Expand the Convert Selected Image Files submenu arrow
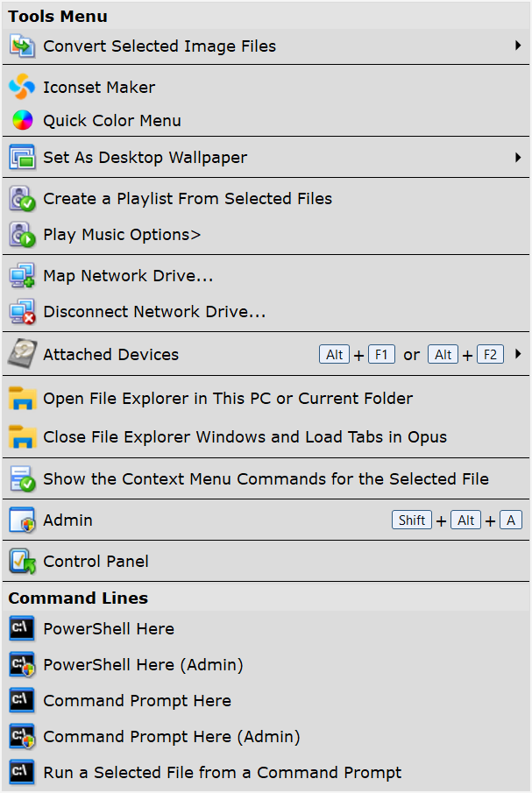532x793 pixels. click(518, 46)
